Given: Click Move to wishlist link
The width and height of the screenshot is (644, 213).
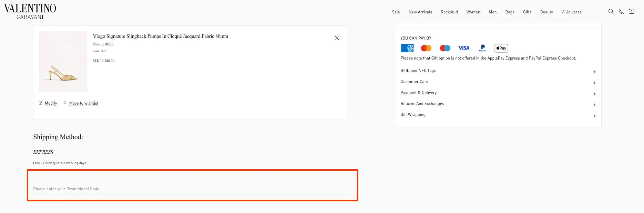Looking at the screenshot, I should (84, 103).
